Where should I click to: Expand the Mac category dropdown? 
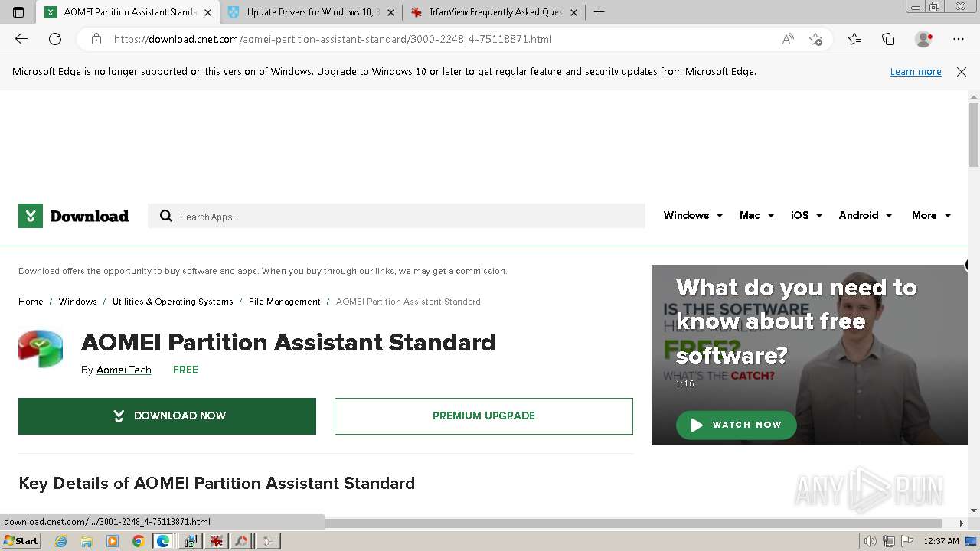click(756, 216)
